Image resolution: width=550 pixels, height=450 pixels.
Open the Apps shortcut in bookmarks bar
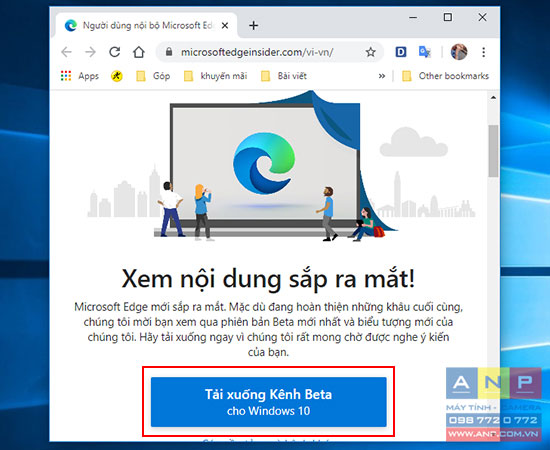click(80, 76)
